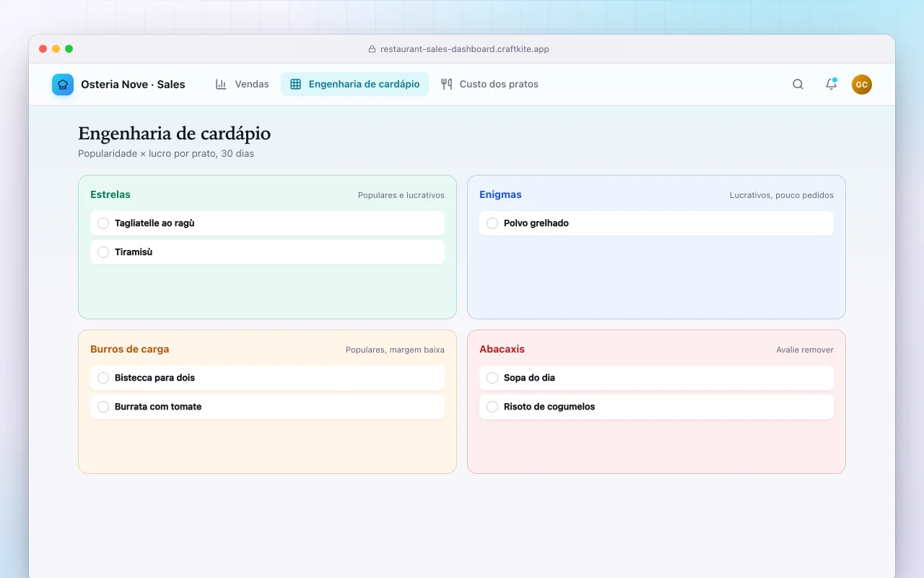Select the Bistecca para dois radio circle
Image resolution: width=924 pixels, height=578 pixels.
tap(103, 378)
